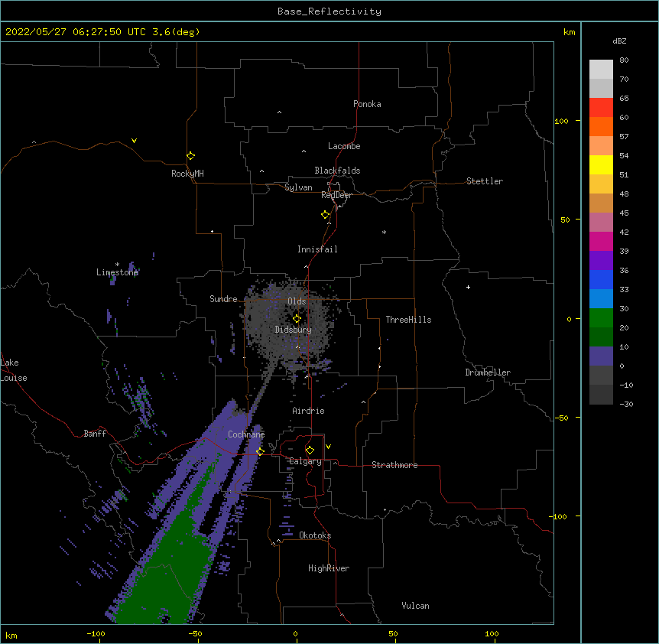
Task: Select the 48 dBZ gold color swatch
Action: click(601, 203)
